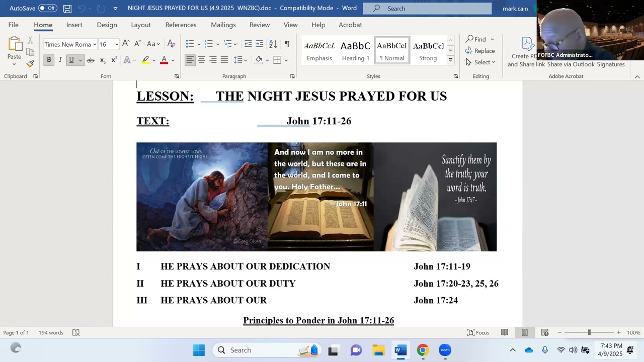The height and width of the screenshot is (362, 644).
Task: Open Zoom from the taskbar
Action: 445,350
